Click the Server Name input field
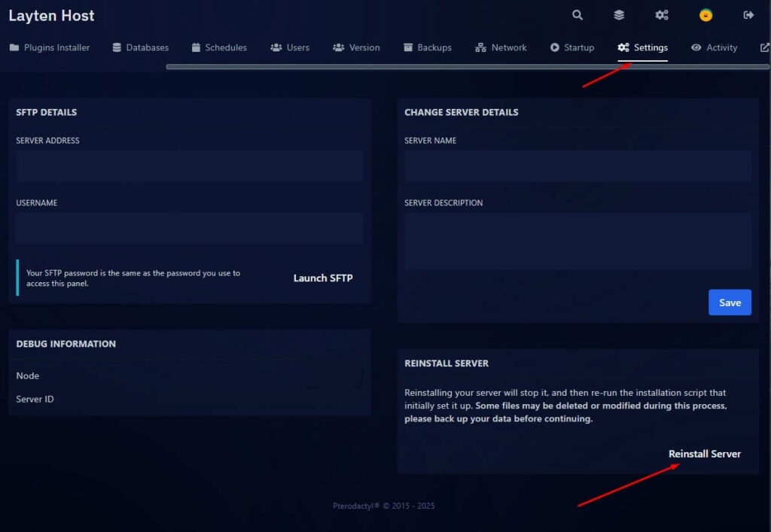The image size is (771, 532). (577, 166)
